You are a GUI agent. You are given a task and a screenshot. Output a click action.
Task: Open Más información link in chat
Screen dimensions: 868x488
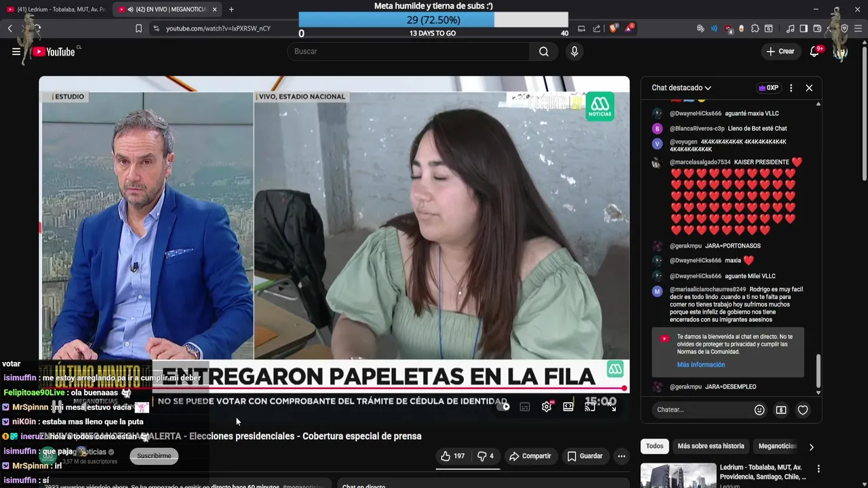(701, 365)
